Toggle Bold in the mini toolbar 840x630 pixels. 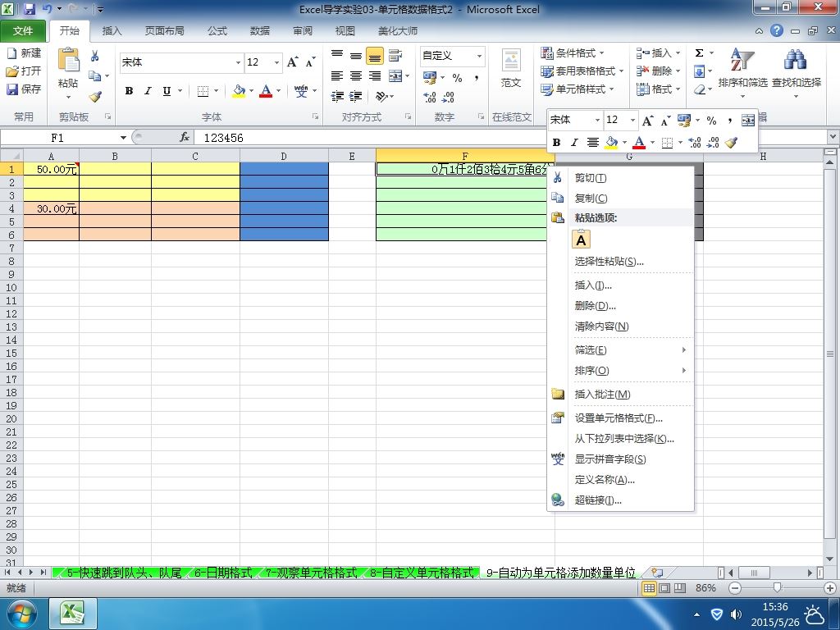click(557, 143)
